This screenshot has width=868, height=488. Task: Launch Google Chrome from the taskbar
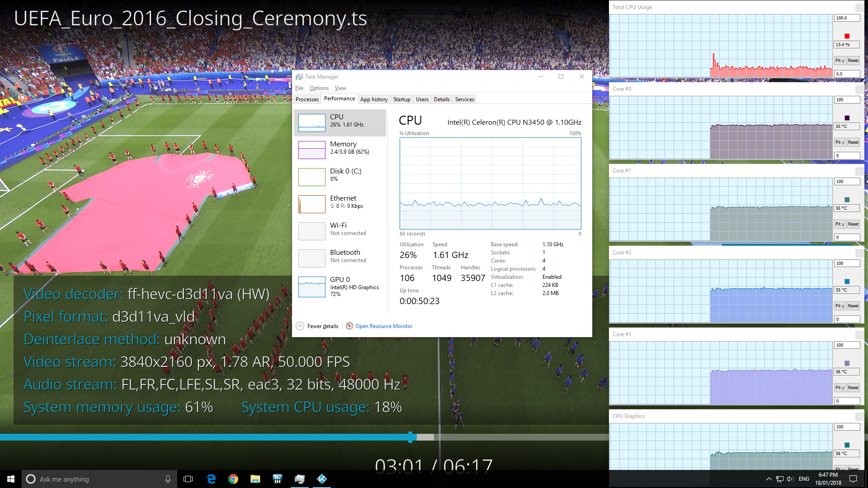click(233, 479)
